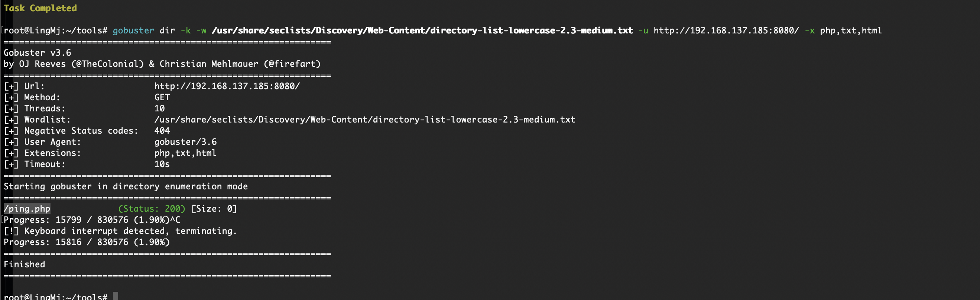Click the Status: 200 text
The width and height of the screenshot is (980, 300).
pyautogui.click(x=152, y=209)
